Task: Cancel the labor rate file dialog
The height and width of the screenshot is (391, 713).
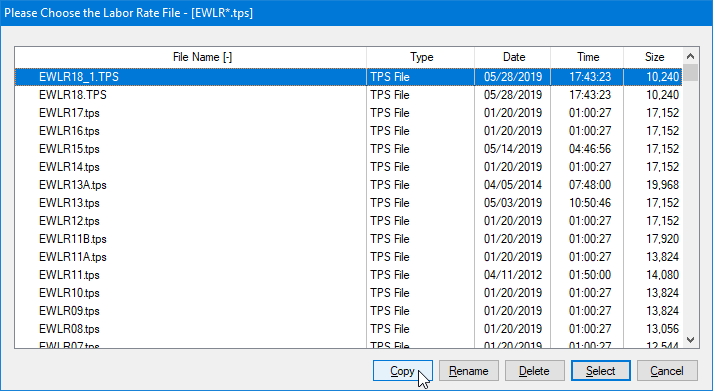Action: click(667, 371)
